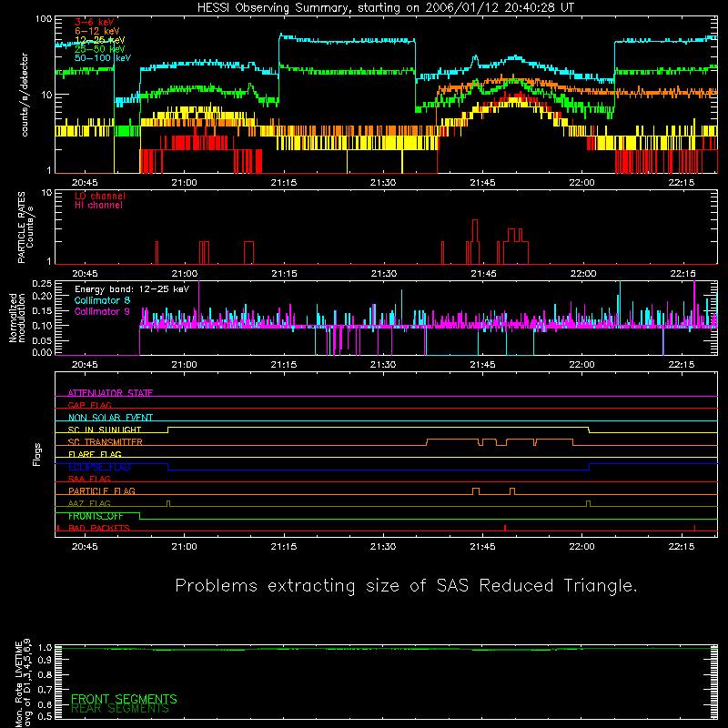This screenshot has width=728, height=728.
Task: Click the 'HESSI Observing Summary' plot title
Action: pyautogui.click(x=385, y=8)
